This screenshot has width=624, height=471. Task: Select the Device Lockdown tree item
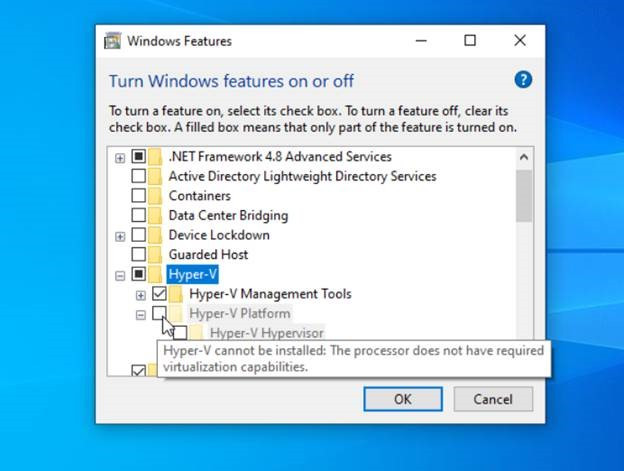pyautogui.click(x=219, y=235)
